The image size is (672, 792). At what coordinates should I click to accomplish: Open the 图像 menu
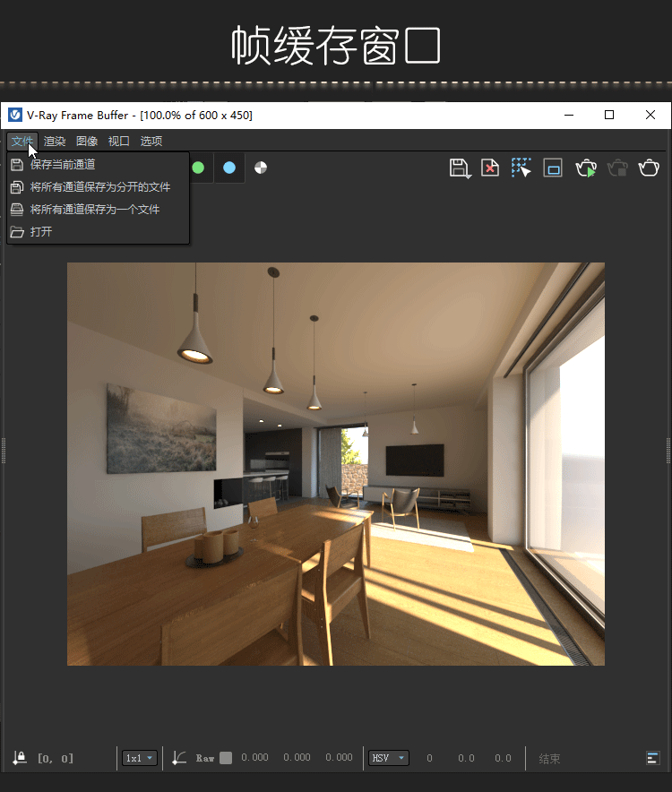[x=87, y=141]
